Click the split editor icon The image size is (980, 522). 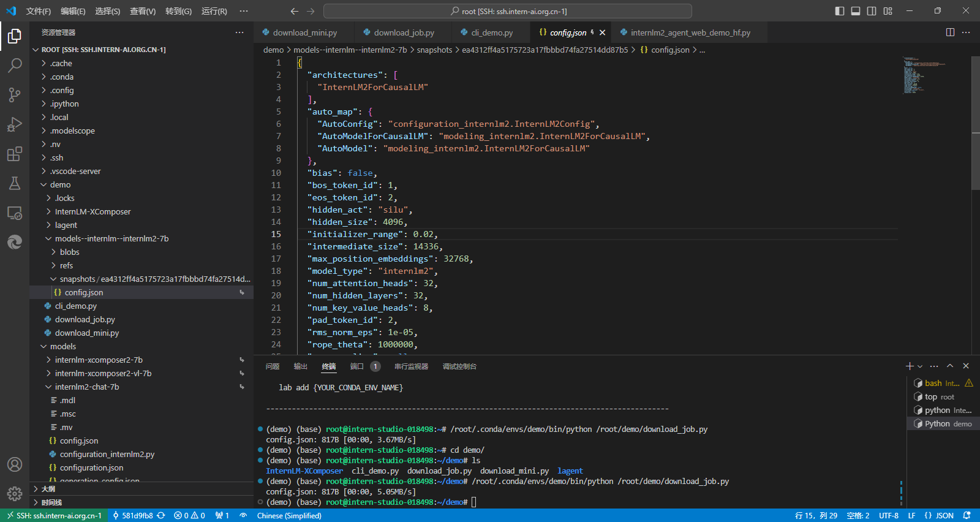(950, 32)
